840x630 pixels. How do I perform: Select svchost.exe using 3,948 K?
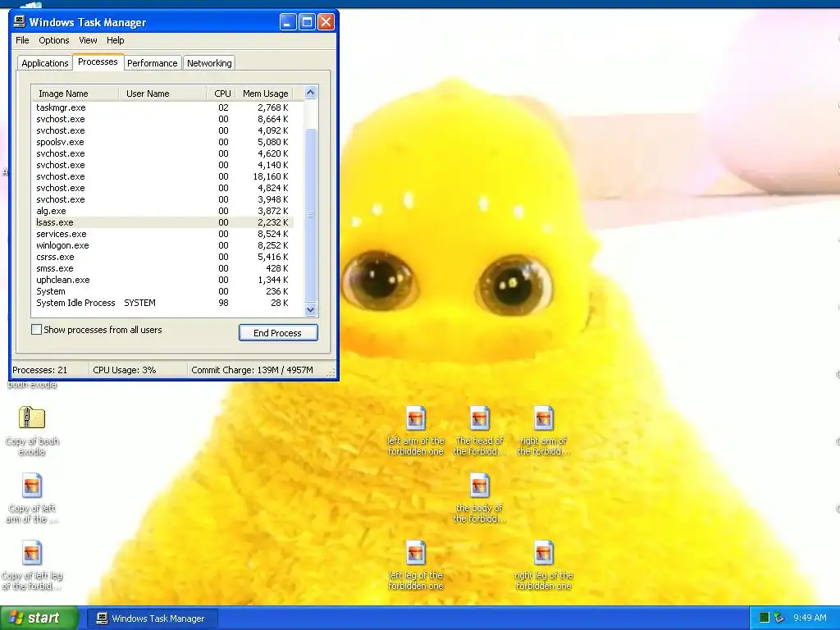(162, 199)
